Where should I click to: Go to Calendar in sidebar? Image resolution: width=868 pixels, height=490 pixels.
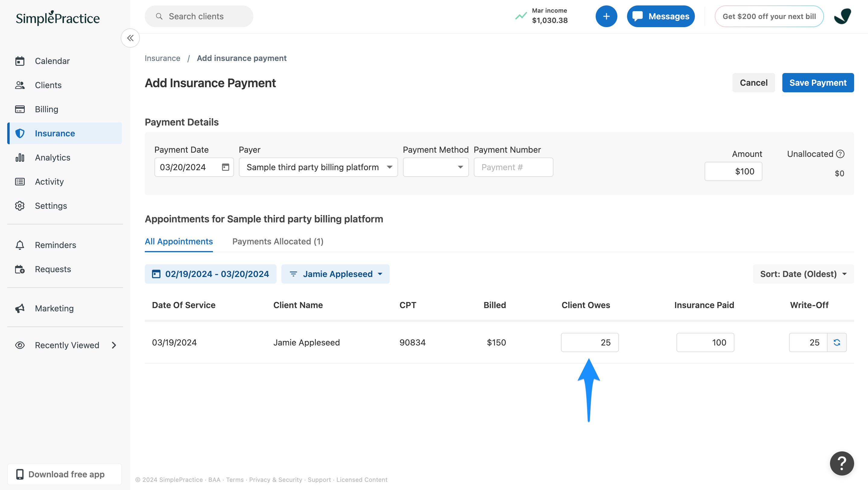[x=65, y=61]
